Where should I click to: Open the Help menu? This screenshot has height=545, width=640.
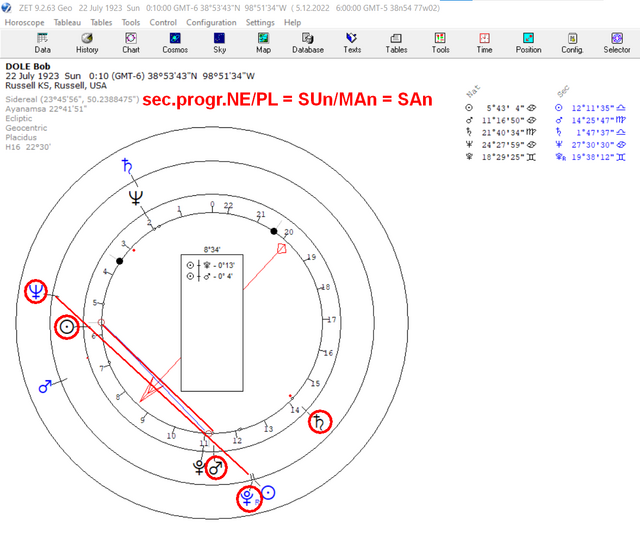(x=292, y=22)
